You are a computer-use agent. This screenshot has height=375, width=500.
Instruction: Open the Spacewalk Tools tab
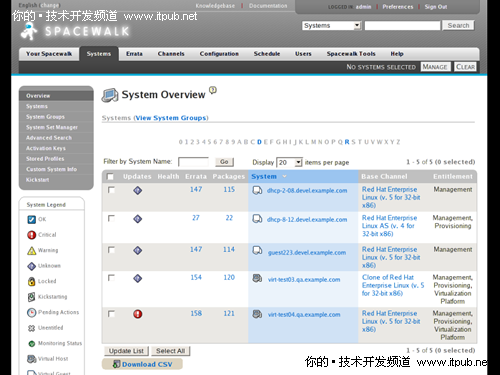351,54
